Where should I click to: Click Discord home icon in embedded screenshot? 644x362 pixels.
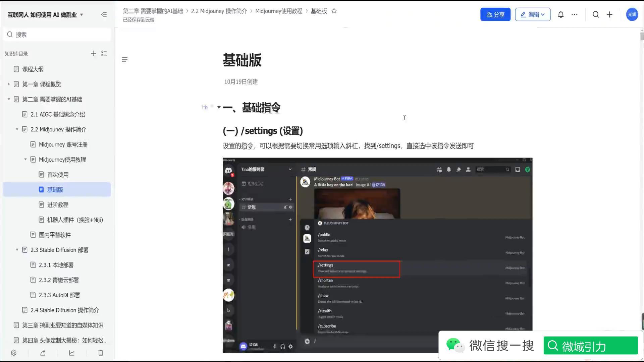click(x=228, y=171)
